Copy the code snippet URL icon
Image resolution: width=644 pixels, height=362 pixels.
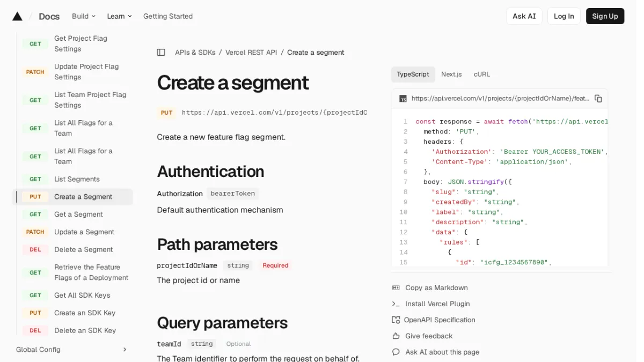(598, 99)
